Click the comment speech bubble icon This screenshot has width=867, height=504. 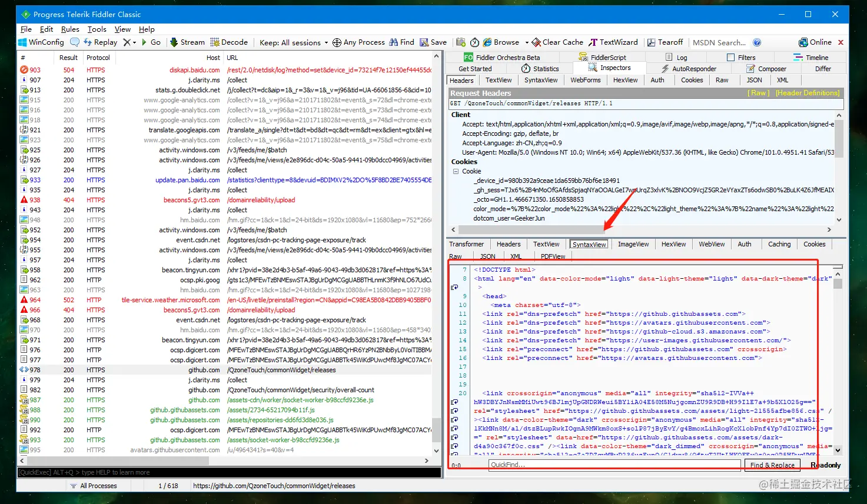point(75,42)
